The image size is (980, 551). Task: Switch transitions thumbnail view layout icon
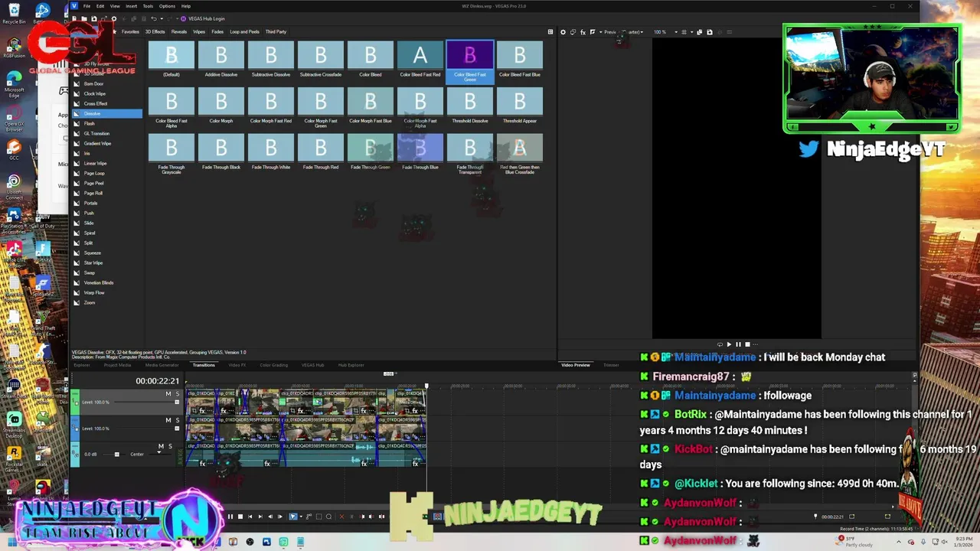(550, 32)
